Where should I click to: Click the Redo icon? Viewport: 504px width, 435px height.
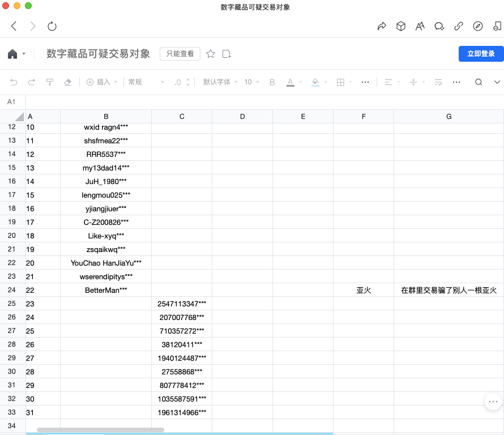pos(31,82)
